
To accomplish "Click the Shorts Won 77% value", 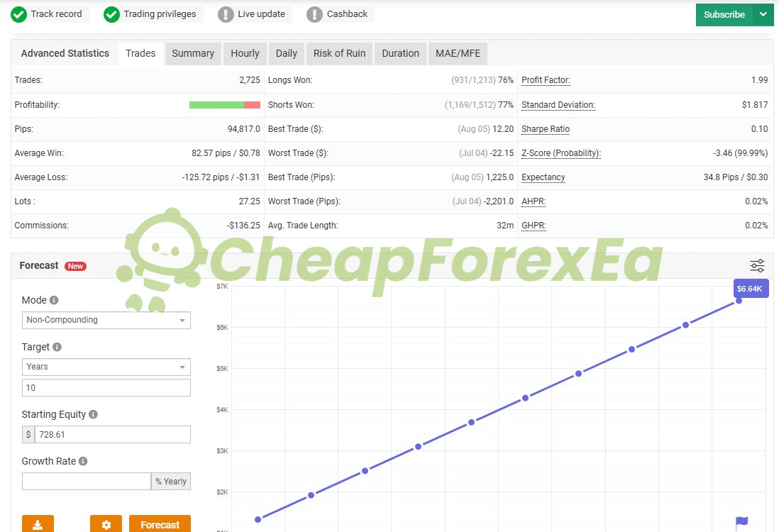I will (506, 105).
